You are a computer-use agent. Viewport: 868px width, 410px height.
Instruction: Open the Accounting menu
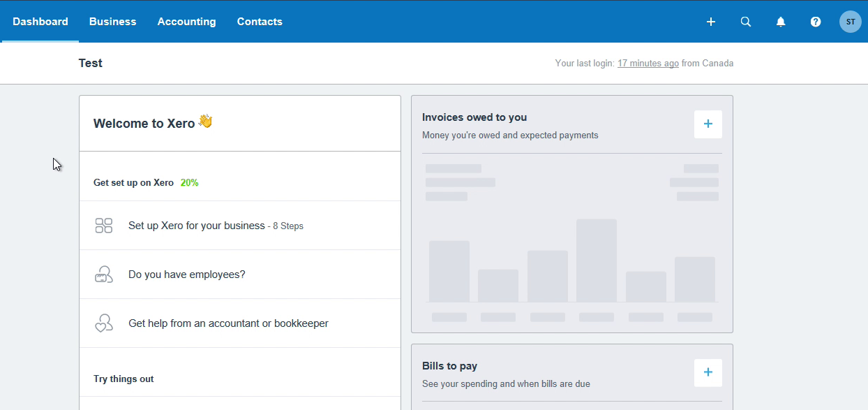[x=186, y=22]
